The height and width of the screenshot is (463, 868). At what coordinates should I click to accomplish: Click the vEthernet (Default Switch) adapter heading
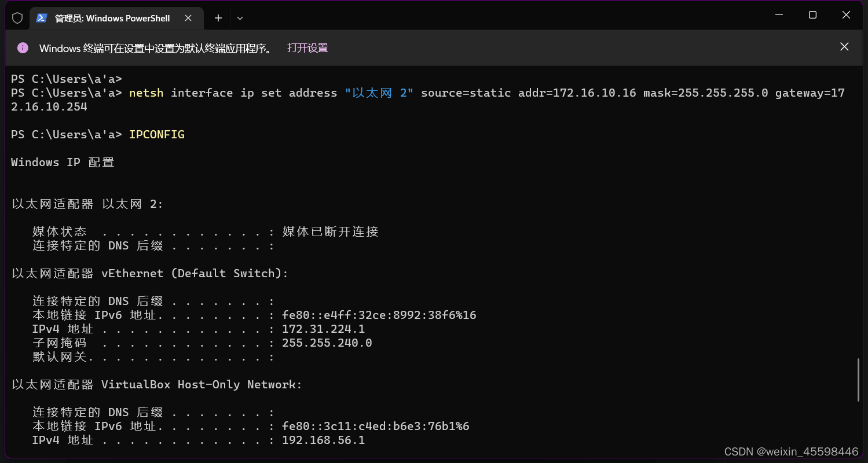tap(150, 273)
